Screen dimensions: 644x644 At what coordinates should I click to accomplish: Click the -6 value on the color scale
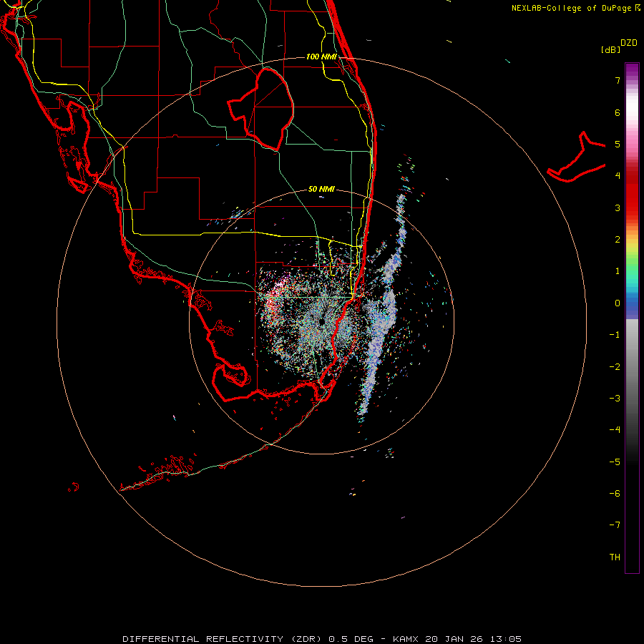coord(615,494)
